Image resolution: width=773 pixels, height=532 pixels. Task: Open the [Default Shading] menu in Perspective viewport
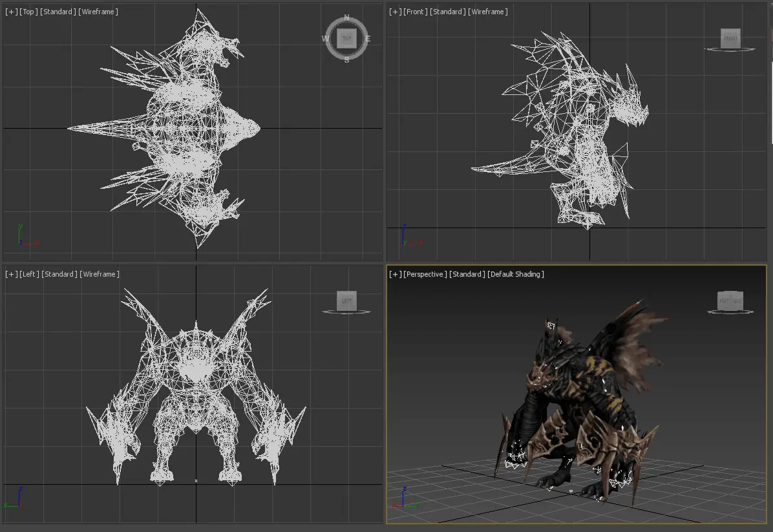coord(516,274)
